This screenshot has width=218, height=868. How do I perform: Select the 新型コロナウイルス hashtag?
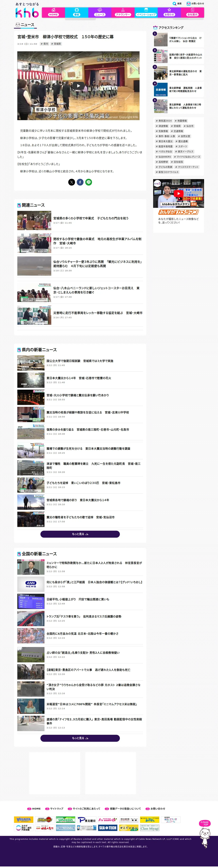click(167, 172)
